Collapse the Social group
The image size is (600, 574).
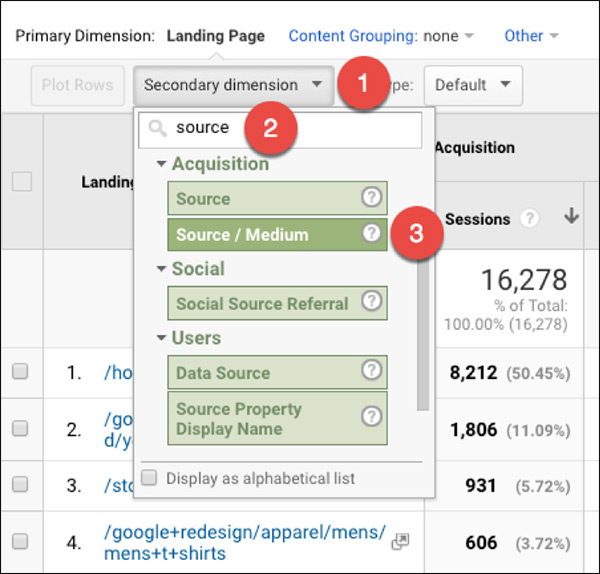[161, 269]
